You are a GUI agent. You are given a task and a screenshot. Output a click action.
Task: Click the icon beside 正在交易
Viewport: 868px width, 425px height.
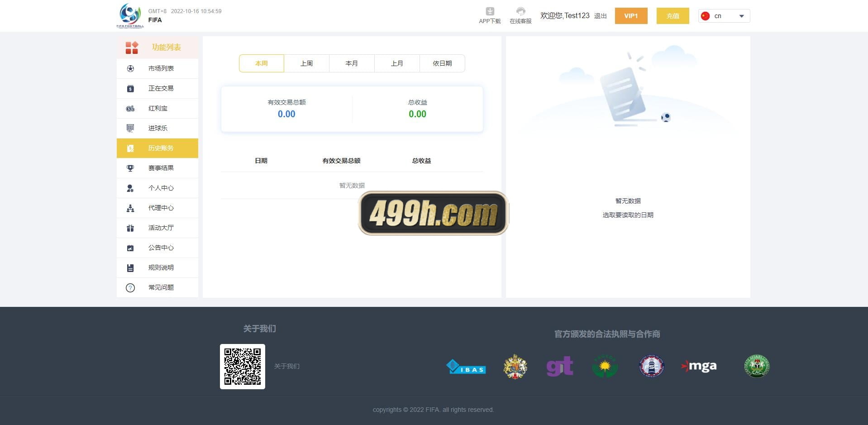130,89
